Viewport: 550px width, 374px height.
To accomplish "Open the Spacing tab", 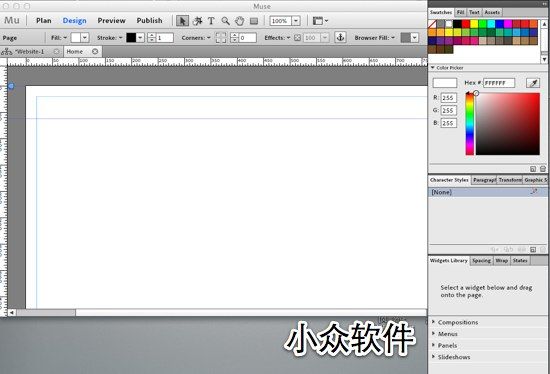I will pyautogui.click(x=481, y=261).
